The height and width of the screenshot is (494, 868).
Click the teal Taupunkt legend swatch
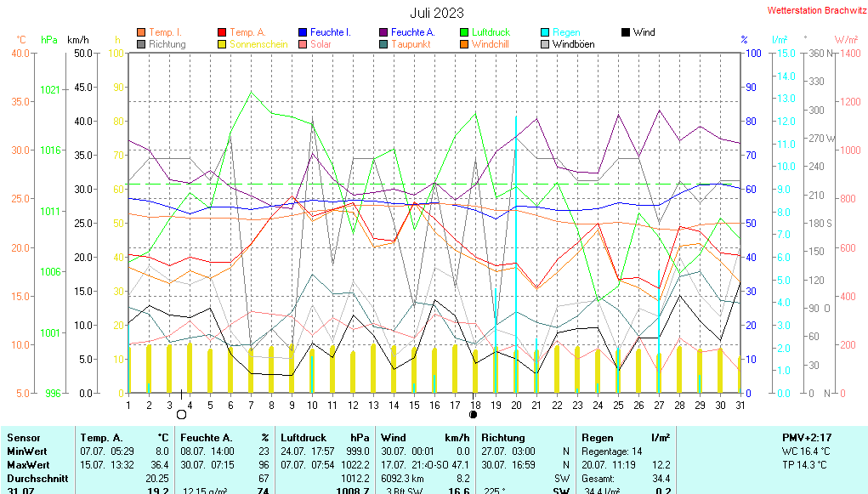[x=383, y=44]
